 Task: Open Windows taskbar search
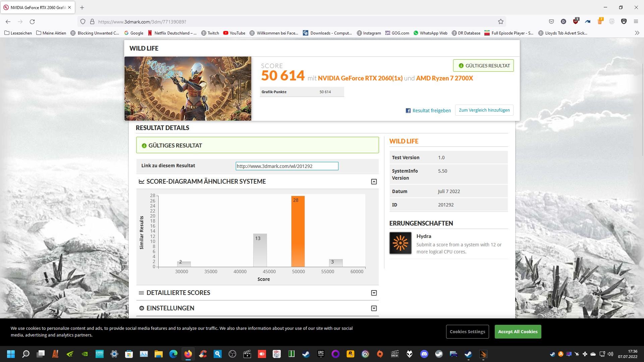pos(26,354)
